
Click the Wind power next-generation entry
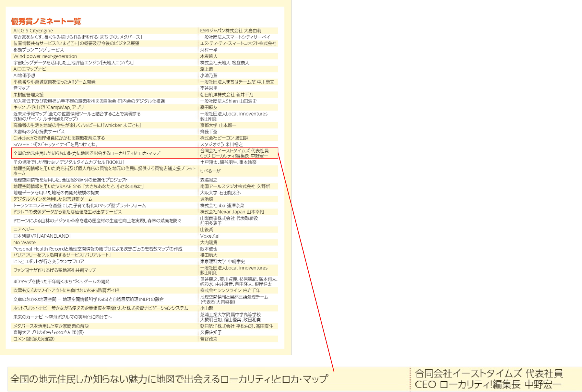tap(45, 56)
